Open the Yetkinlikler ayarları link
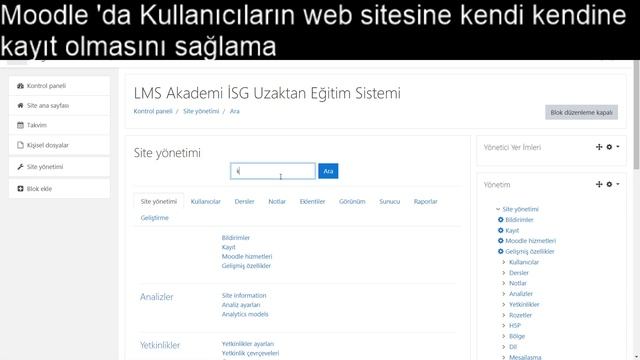 (x=248, y=344)
